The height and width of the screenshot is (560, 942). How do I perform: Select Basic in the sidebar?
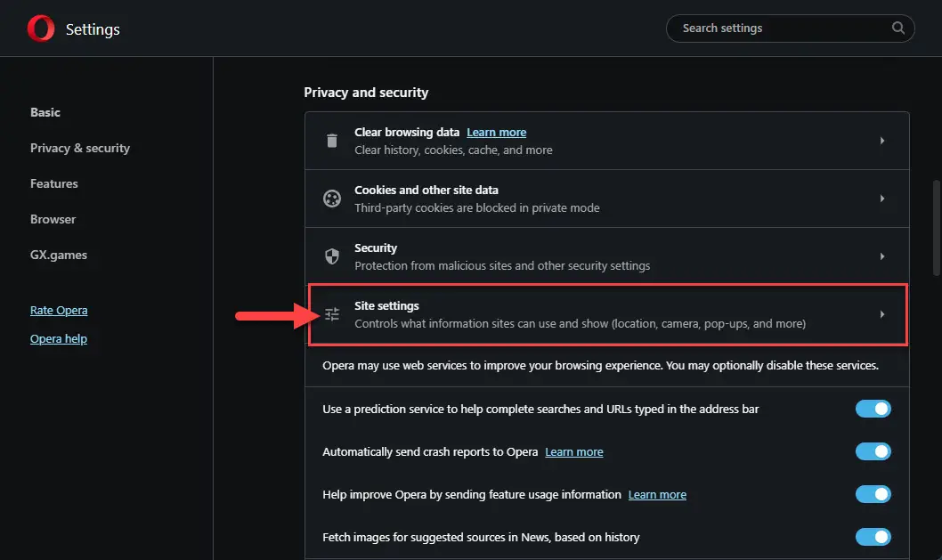[45, 112]
